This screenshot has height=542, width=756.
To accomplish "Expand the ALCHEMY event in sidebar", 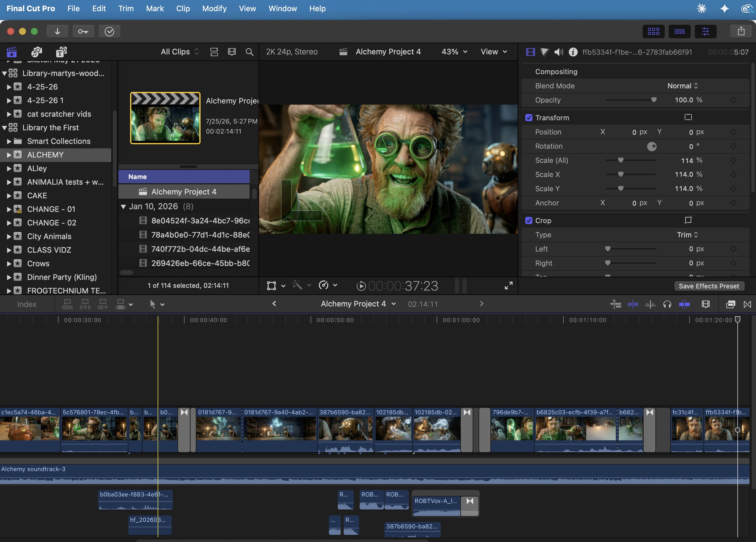I will 9,155.
